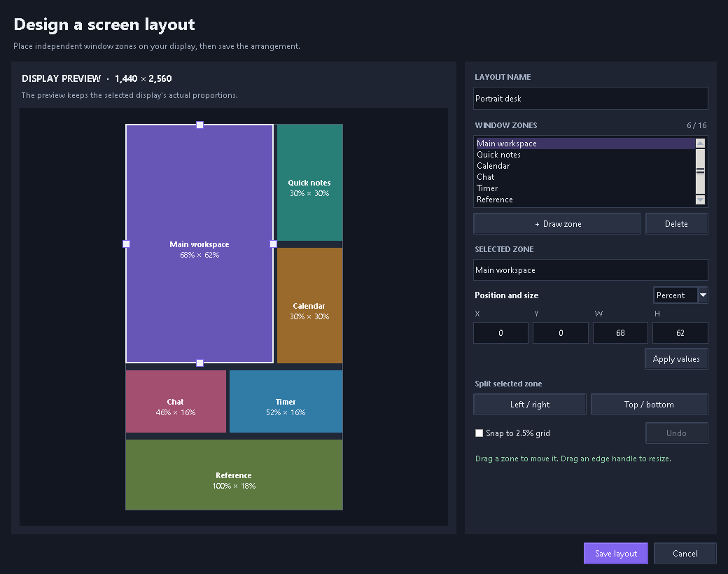Click the W width field

click(620, 333)
